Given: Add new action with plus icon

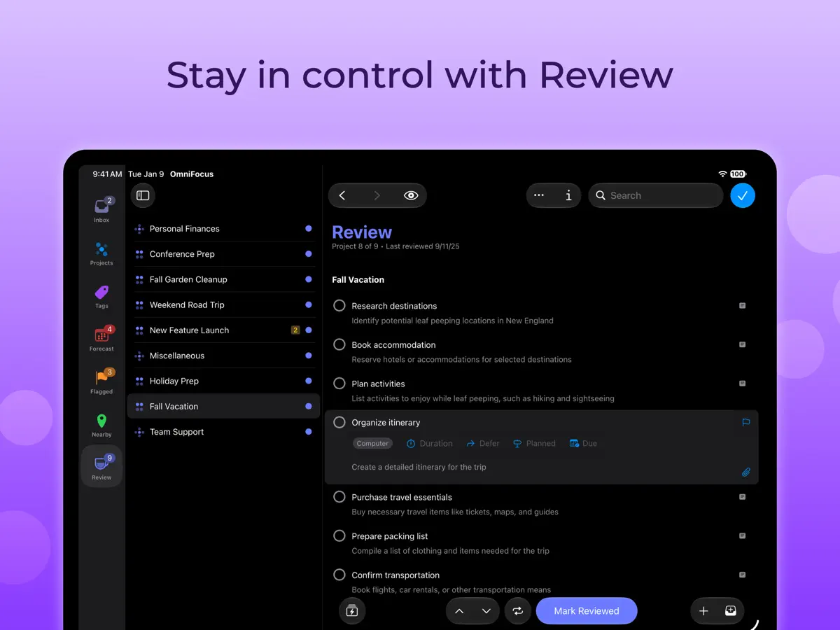Looking at the screenshot, I should 704,611.
